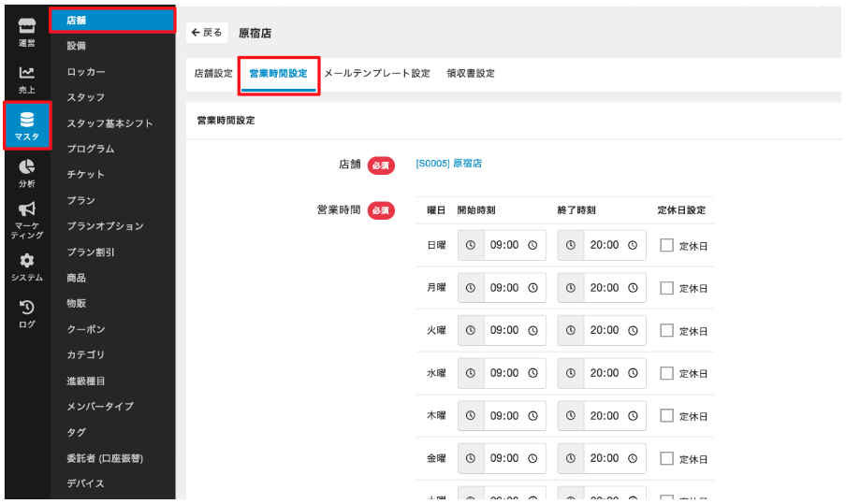Open the [S0005] 原宿店 link

pos(448,164)
